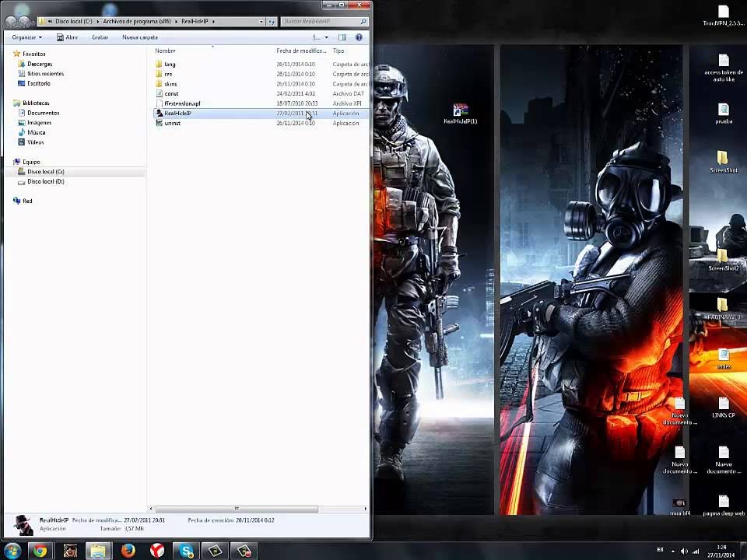Viewport: 747px width, 560px height.
Task: Select RealHideIP(1) icon on the desktop
Action: (x=460, y=114)
